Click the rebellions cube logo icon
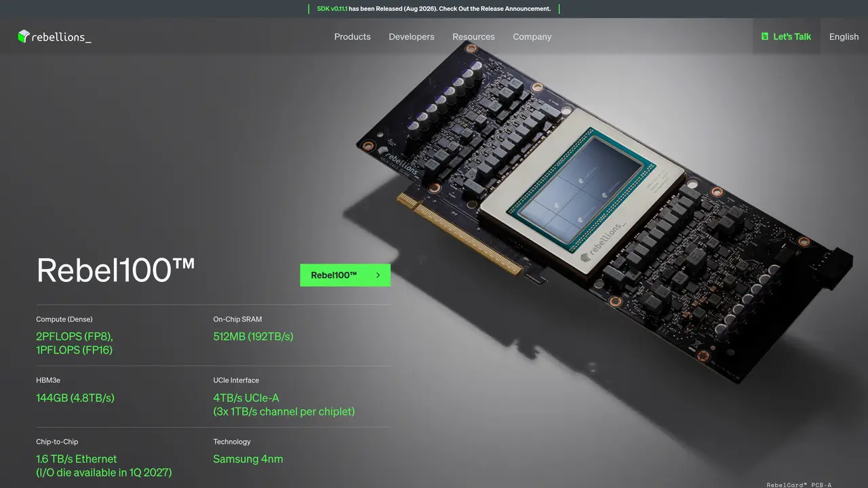The image size is (868, 488). point(24,37)
